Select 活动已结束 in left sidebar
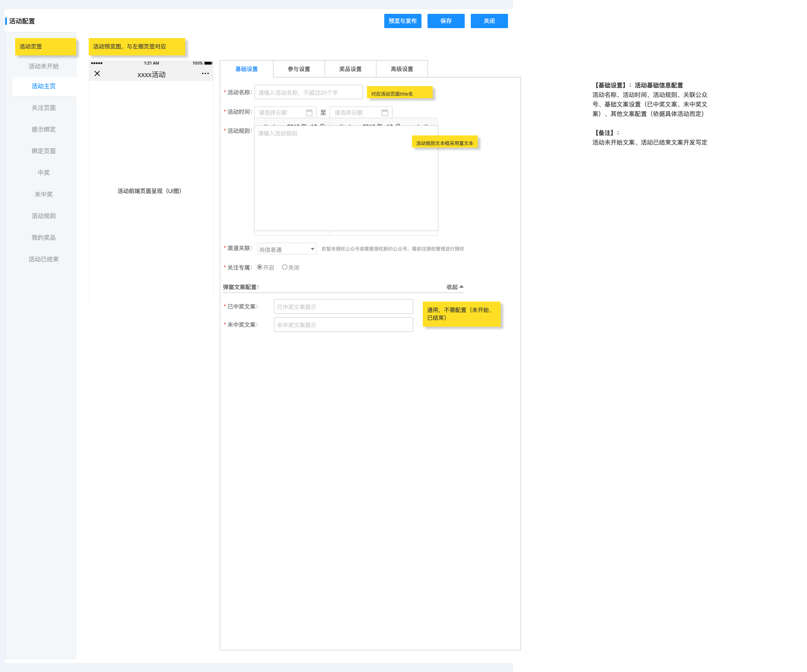 [x=44, y=259]
